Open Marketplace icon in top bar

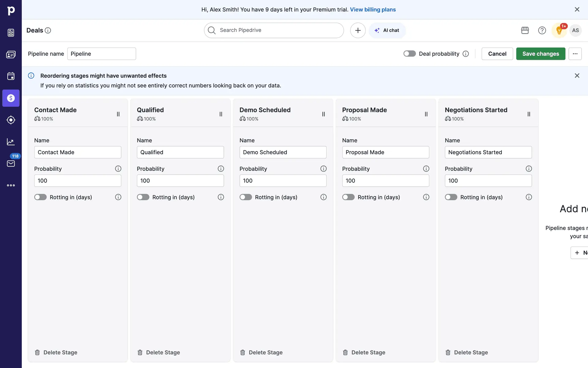click(x=525, y=30)
